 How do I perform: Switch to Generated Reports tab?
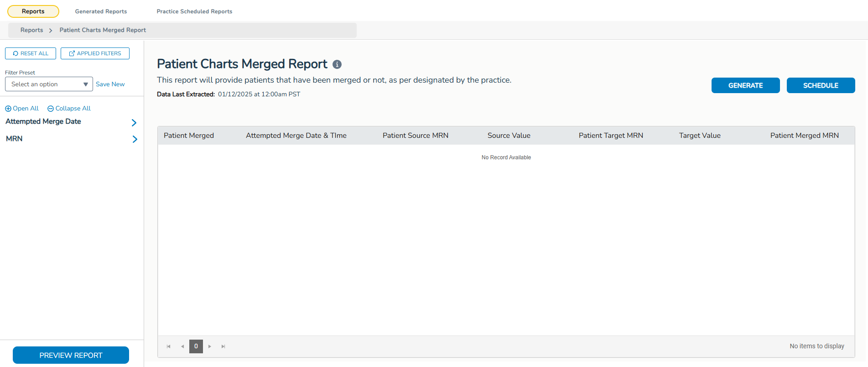pyautogui.click(x=101, y=11)
